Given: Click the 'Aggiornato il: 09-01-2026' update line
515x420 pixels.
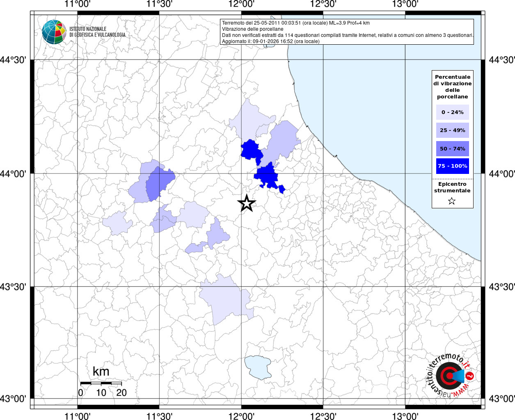Looking at the screenshot, I should tap(270, 41).
